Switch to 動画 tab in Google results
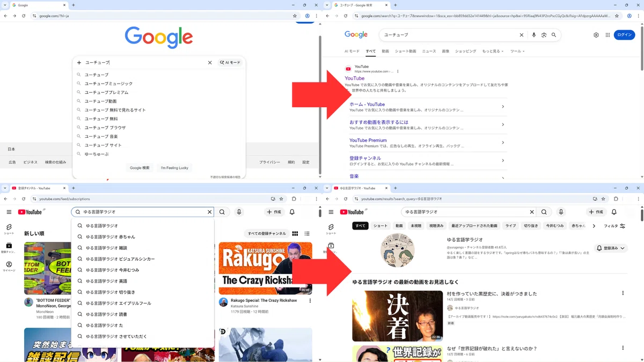The width and height of the screenshot is (644, 362). tap(385, 51)
